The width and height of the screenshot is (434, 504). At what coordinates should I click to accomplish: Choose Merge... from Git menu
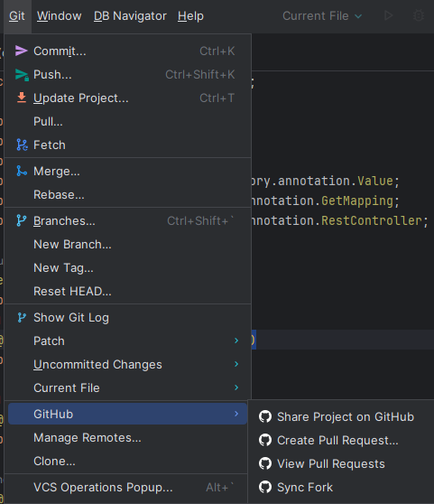(127, 171)
